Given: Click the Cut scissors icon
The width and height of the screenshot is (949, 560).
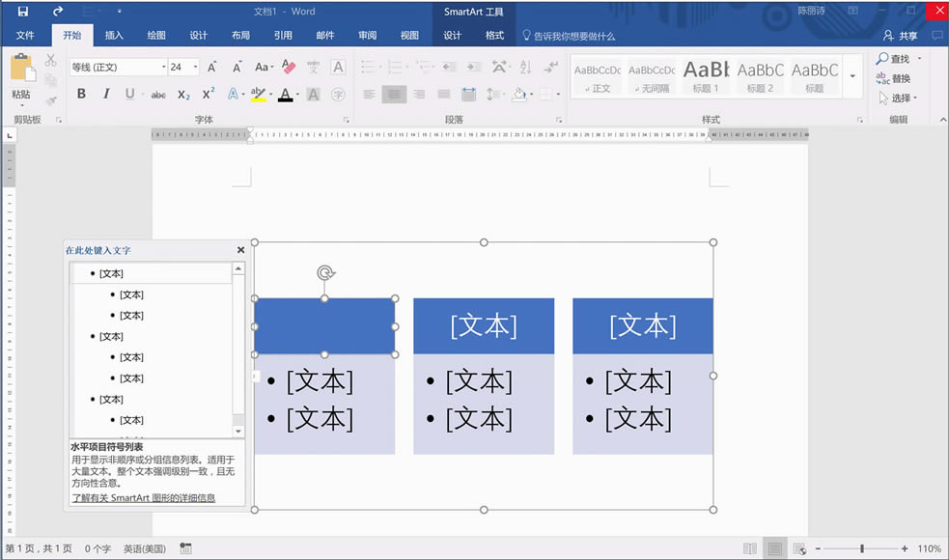Looking at the screenshot, I should [x=51, y=60].
